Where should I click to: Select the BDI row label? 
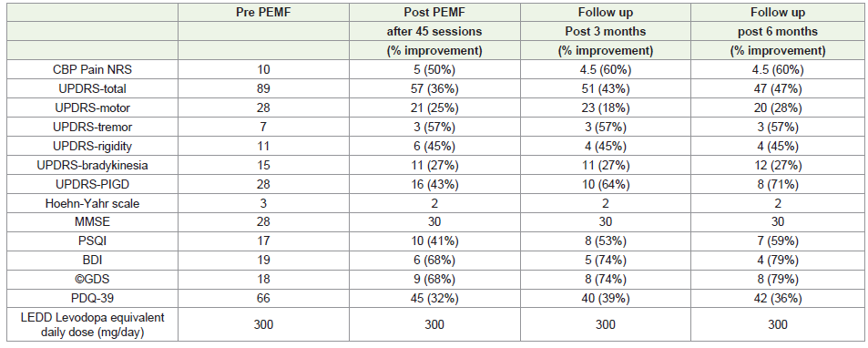[91, 261]
